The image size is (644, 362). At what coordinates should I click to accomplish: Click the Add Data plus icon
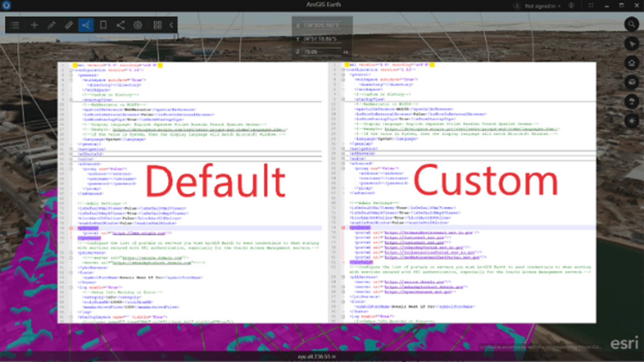point(34,25)
